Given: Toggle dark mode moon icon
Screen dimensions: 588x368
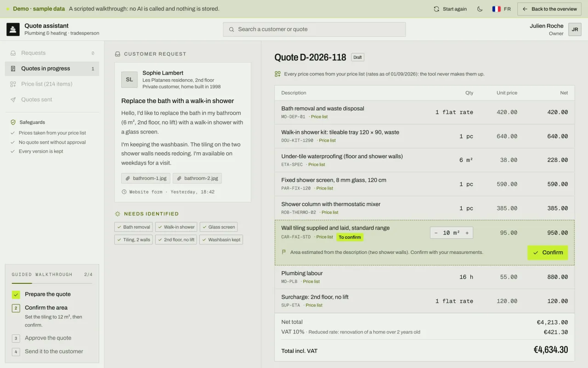Looking at the screenshot, I should 480,9.
